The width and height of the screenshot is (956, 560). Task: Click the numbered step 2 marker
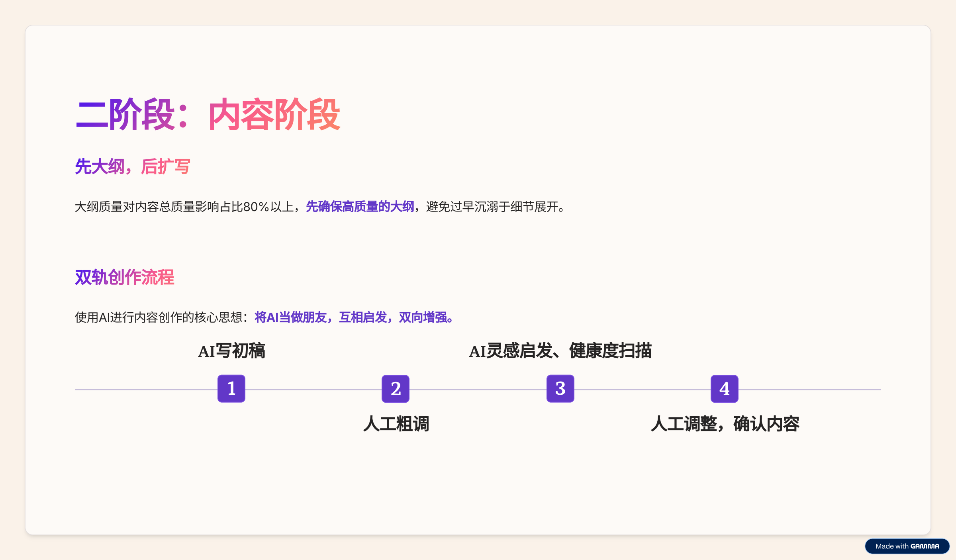tap(396, 389)
